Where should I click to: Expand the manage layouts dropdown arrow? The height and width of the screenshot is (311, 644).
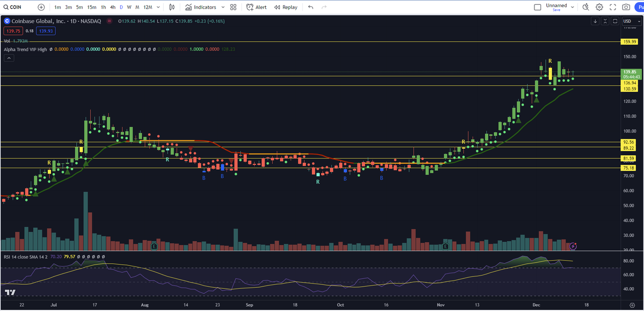[573, 8]
